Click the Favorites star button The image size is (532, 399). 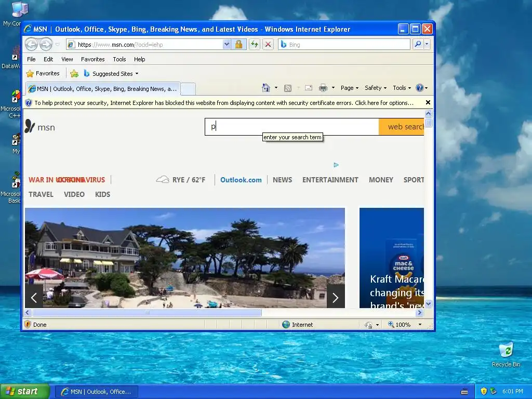(x=43, y=73)
